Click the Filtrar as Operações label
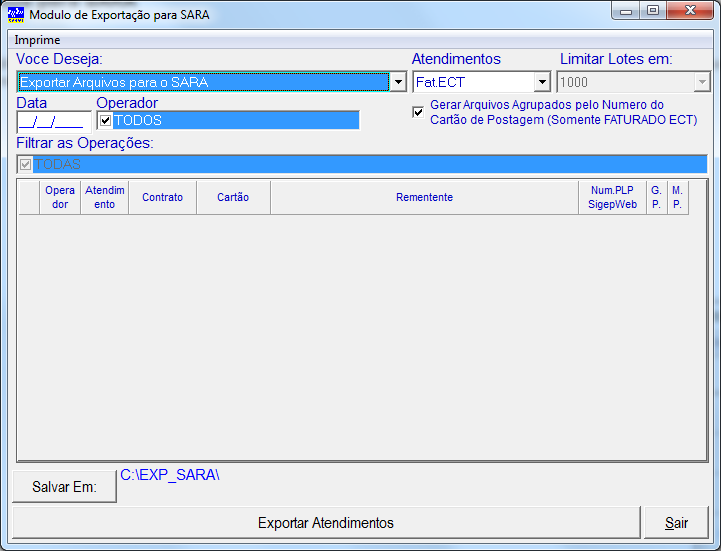 (85, 143)
